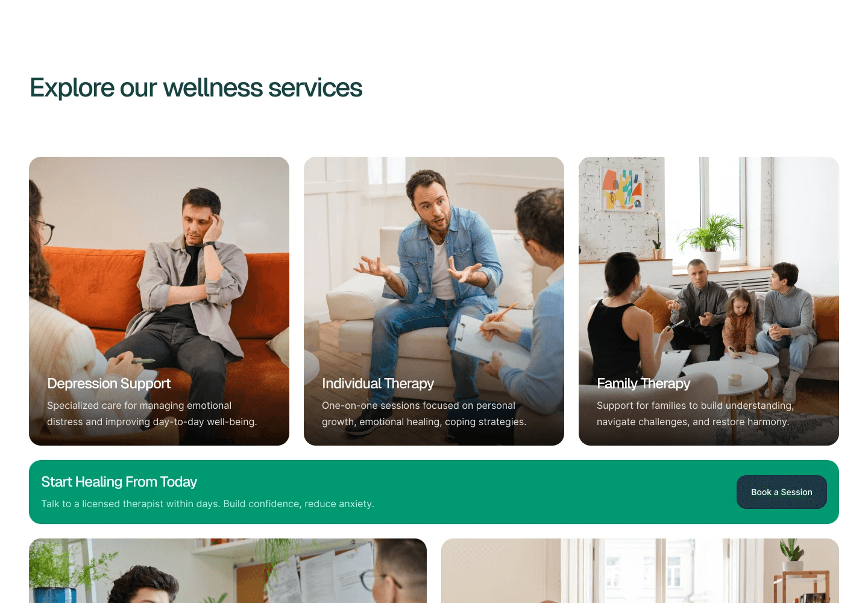
Task: Select the Individual Therapy title text
Action: [x=378, y=384]
